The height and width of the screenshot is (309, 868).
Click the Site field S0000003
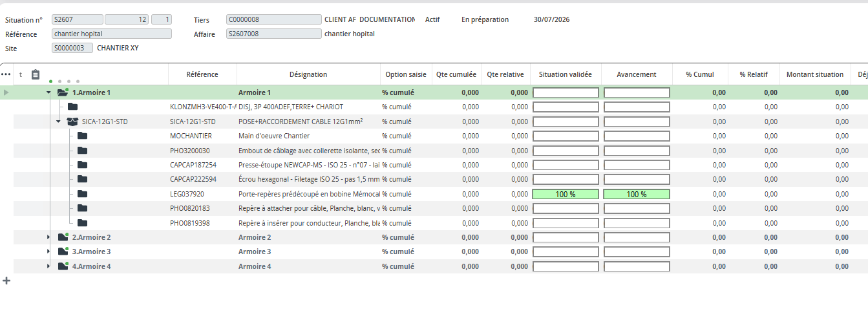72,48
